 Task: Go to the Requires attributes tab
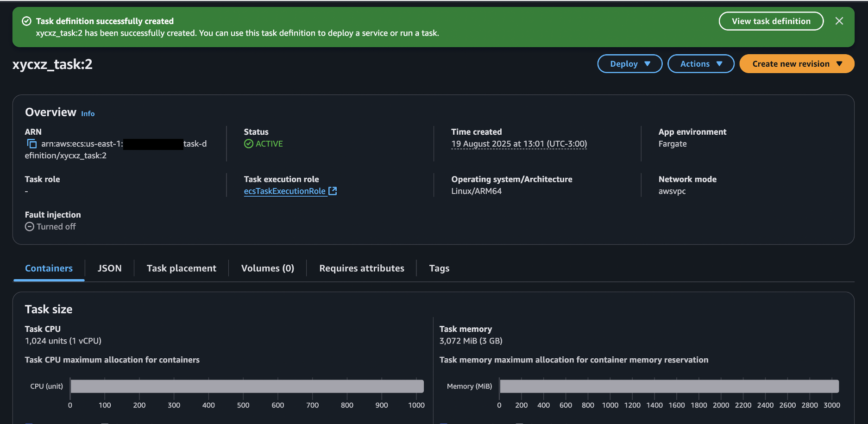coord(361,268)
